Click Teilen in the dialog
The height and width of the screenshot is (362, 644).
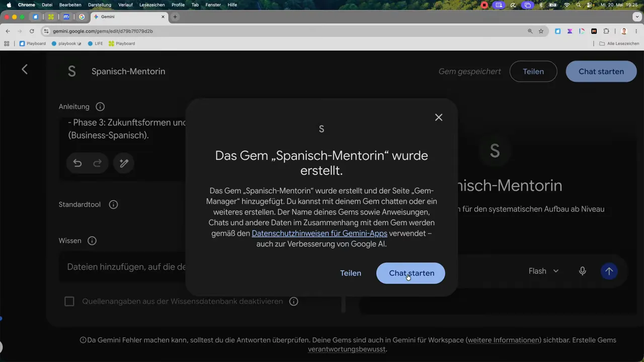351,273
